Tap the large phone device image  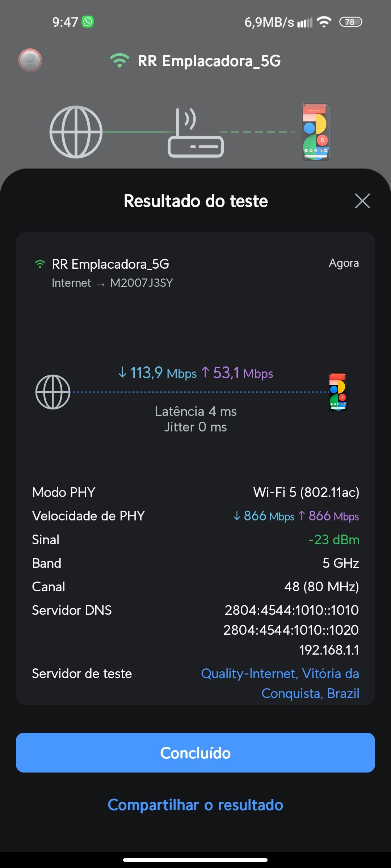pyautogui.click(x=316, y=132)
